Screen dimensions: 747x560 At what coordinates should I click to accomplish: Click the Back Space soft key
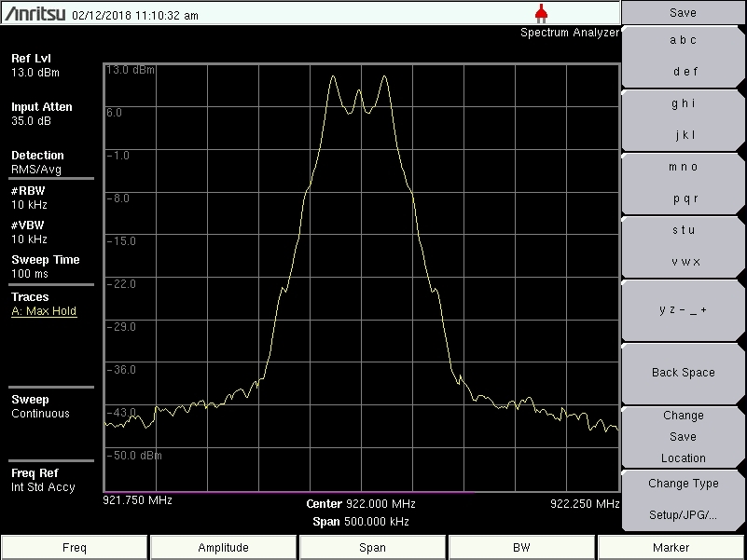pyautogui.click(x=684, y=373)
